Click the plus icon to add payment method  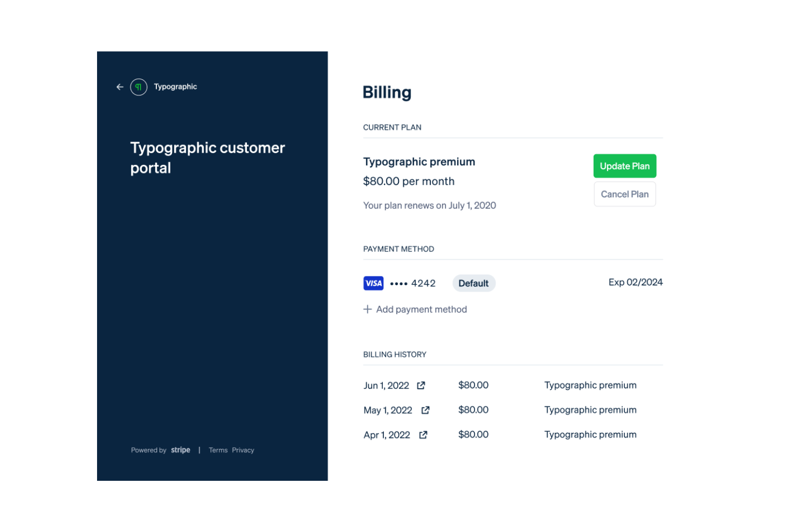(x=368, y=309)
